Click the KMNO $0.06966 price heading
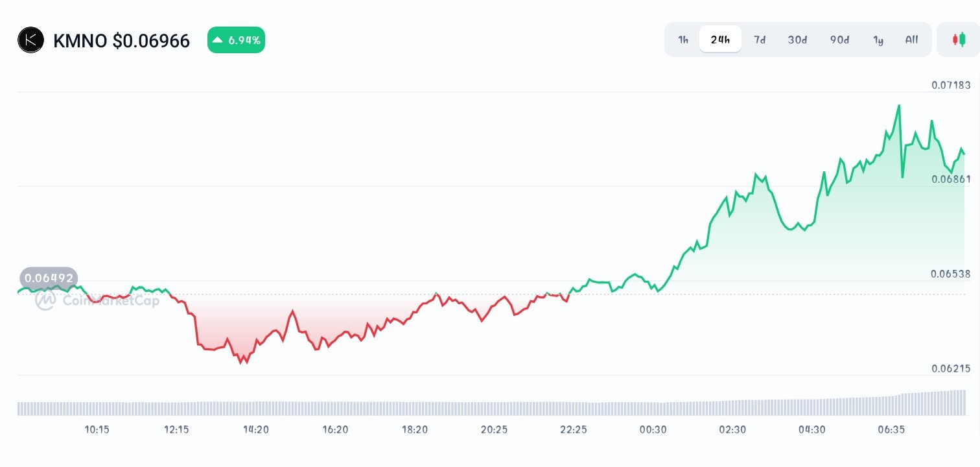Screen dimensions: 980x467 coord(121,40)
